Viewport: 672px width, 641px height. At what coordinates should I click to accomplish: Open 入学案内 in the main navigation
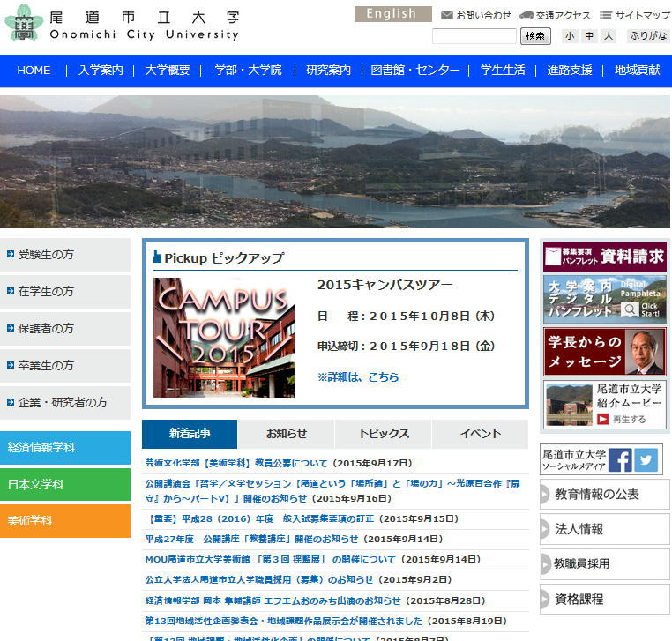[x=101, y=71]
